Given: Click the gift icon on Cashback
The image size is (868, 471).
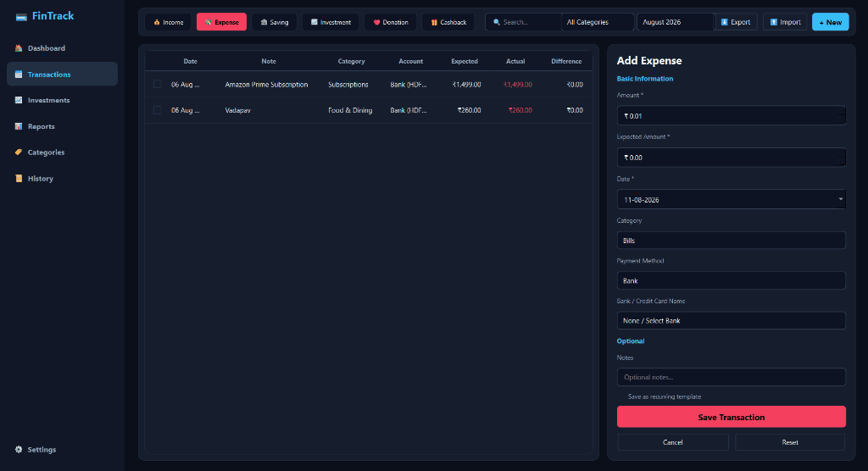Looking at the screenshot, I should [434, 22].
